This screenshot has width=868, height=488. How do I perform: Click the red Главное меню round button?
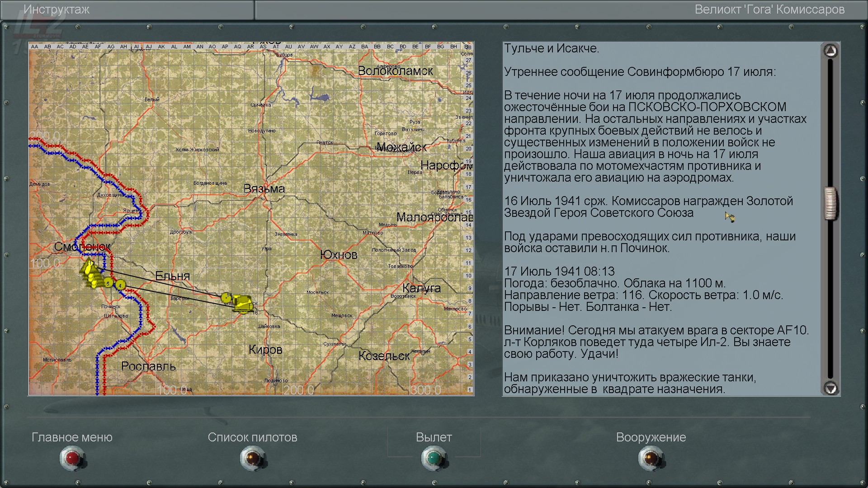coord(72,458)
